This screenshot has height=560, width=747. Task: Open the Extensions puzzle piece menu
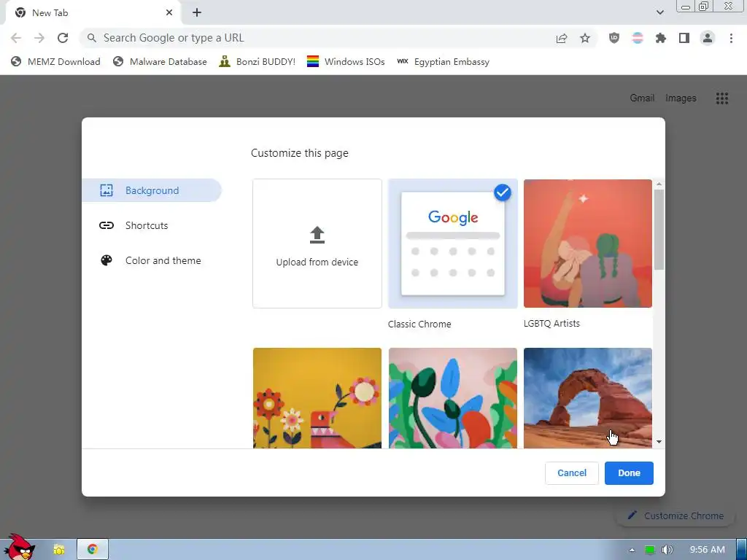point(661,38)
